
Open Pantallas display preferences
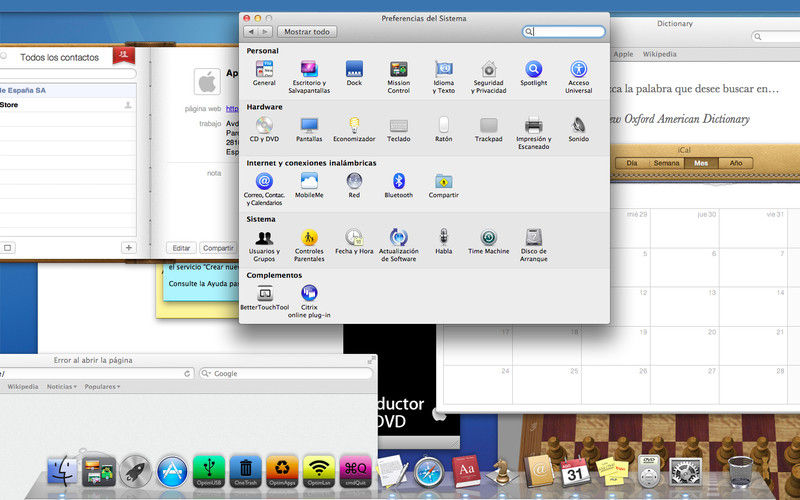pyautogui.click(x=309, y=130)
